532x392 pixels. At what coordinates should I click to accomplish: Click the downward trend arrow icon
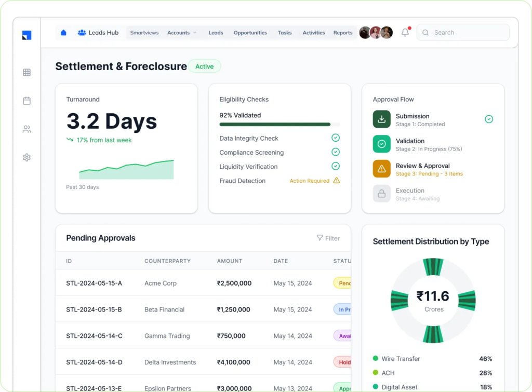coord(70,140)
